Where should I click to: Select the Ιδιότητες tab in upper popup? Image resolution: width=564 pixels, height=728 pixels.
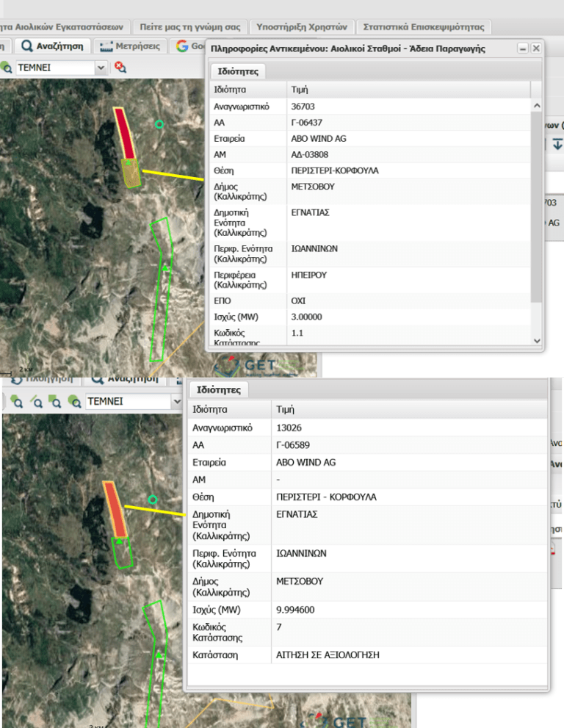238,71
